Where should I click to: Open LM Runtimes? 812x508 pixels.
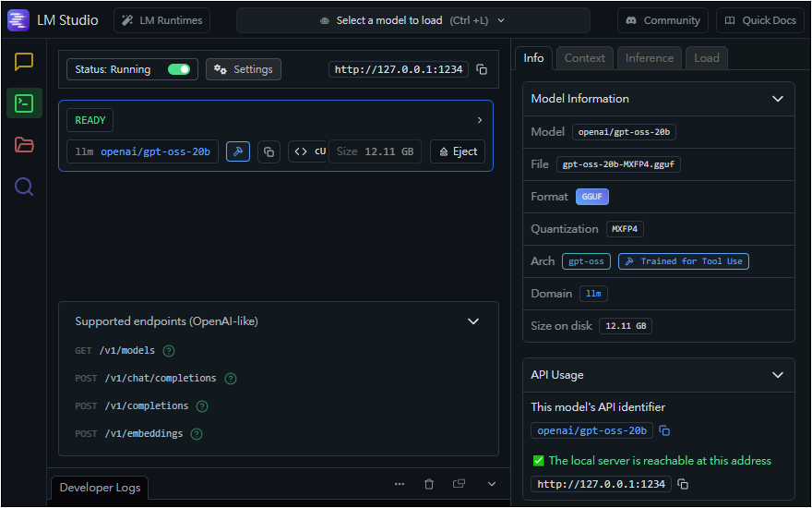[162, 20]
